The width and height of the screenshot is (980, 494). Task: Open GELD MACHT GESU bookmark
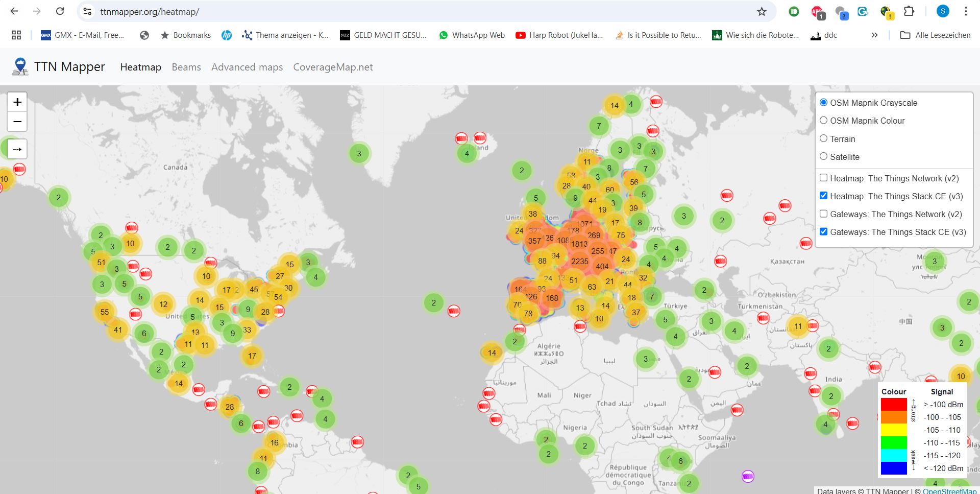[x=383, y=35]
